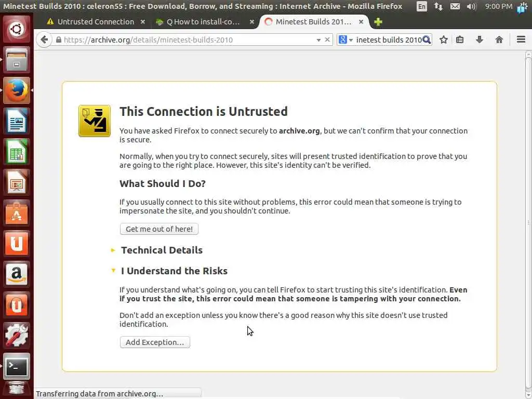
Task: Click the Get me out of here! button
Action: [159, 229]
